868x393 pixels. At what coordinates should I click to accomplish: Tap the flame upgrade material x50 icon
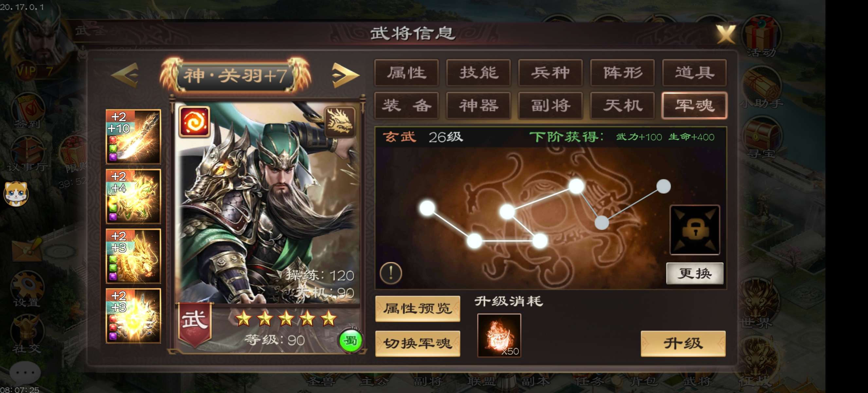(x=499, y=335)
